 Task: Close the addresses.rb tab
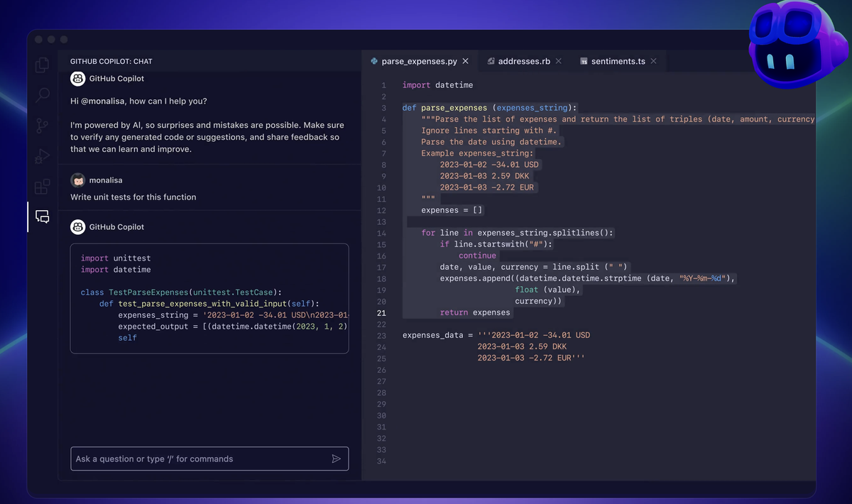click(x=559, y=62)
